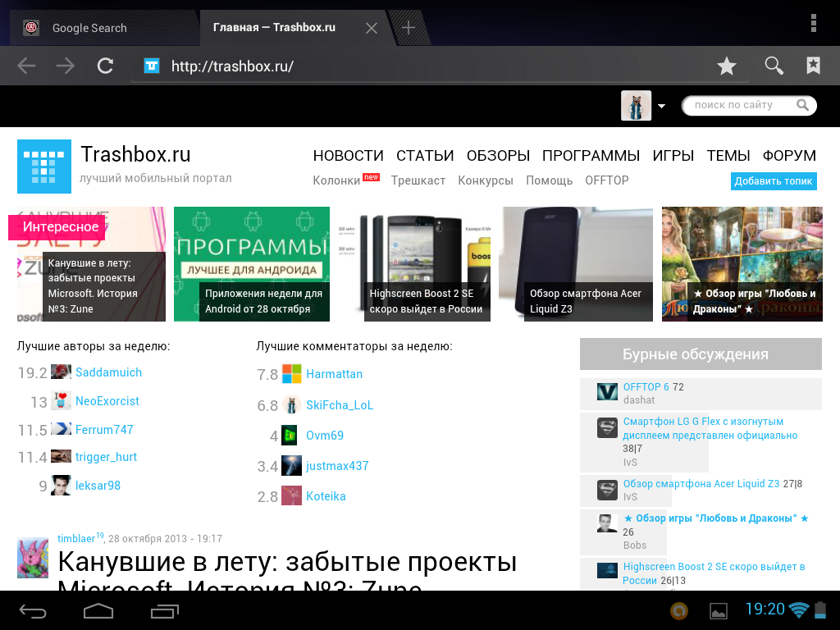Reload the page with refresh icon
Image resolution: width=840 pixels, height=630 pixels.
105,66
